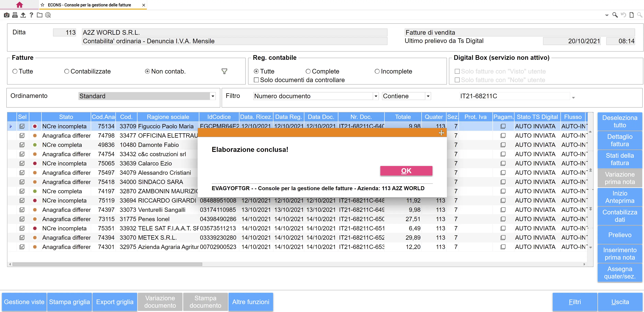Click the upload arrow icon
Viewport: 644px width, 312px height.
23,15
